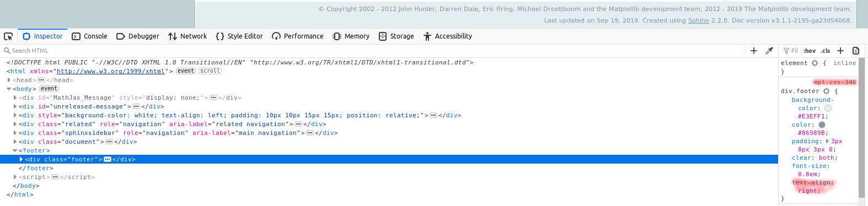Follow the Sphinx link in the page footer
The width and height of the screenshot is (868, 206).
[x=698, y=20]
